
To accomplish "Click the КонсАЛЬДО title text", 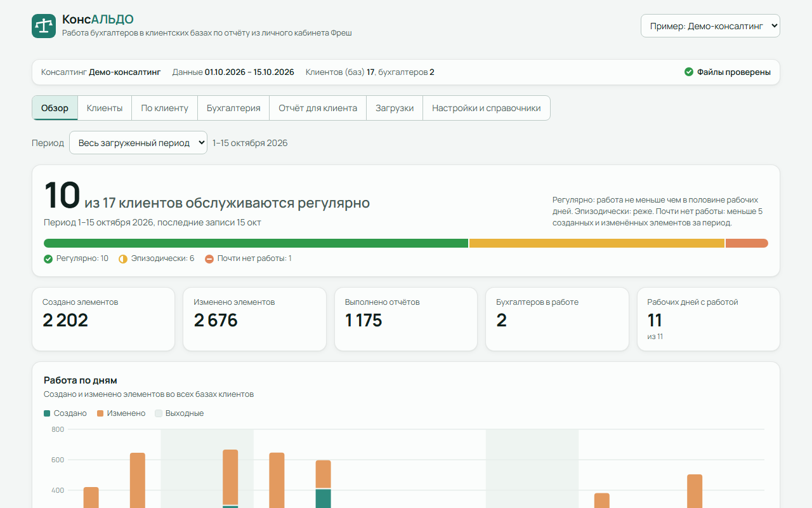I will coord(98,20).
